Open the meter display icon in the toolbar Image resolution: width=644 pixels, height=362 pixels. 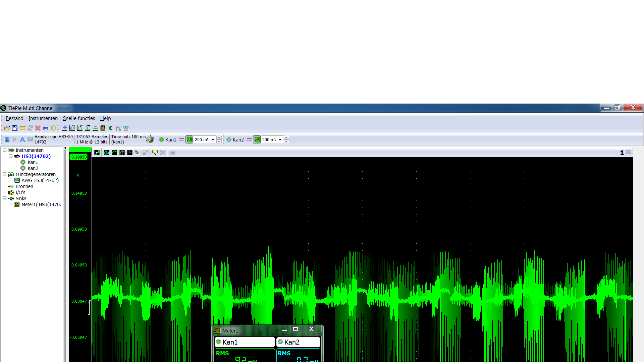tap(103, 128)
